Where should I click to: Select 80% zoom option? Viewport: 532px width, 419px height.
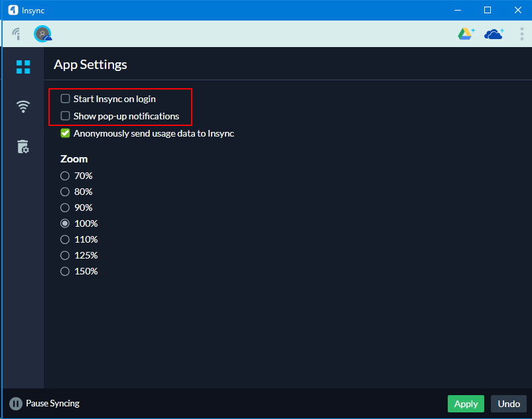click(65, 192)
